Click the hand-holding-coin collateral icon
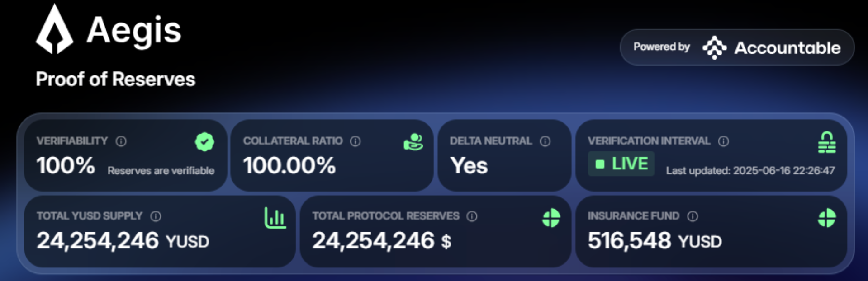 point(413,142)
